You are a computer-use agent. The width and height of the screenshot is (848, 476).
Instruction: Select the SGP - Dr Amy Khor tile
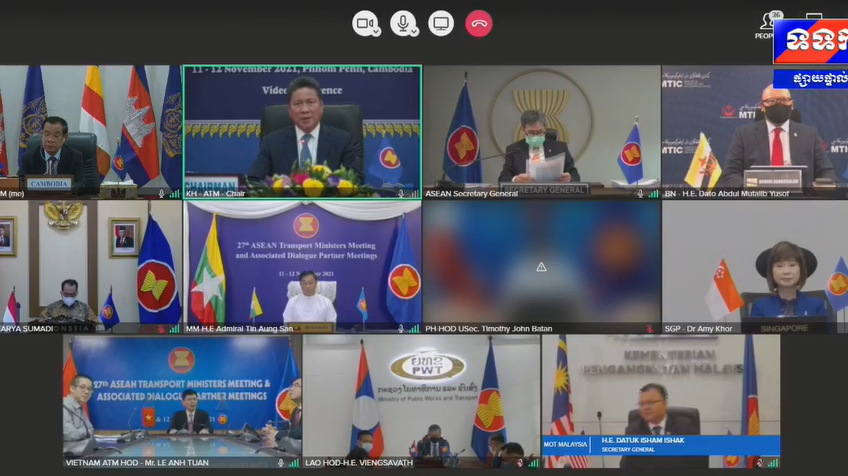tap(755, 267)
